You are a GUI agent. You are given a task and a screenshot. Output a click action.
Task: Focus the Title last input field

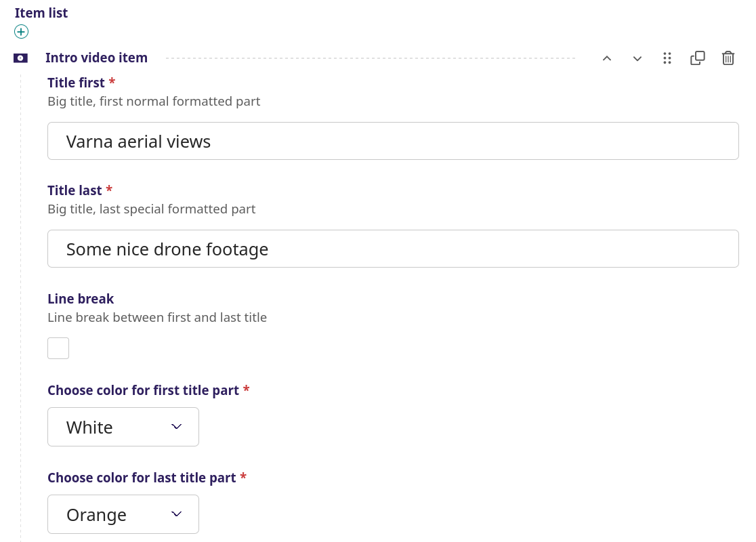click(393, 249)
